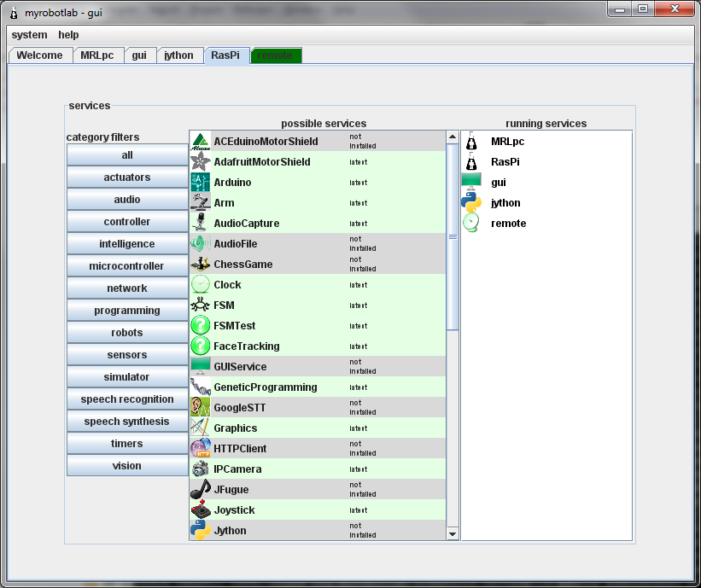Filter services by audio
Screen dimensions: 701x588
coord(127,200)
